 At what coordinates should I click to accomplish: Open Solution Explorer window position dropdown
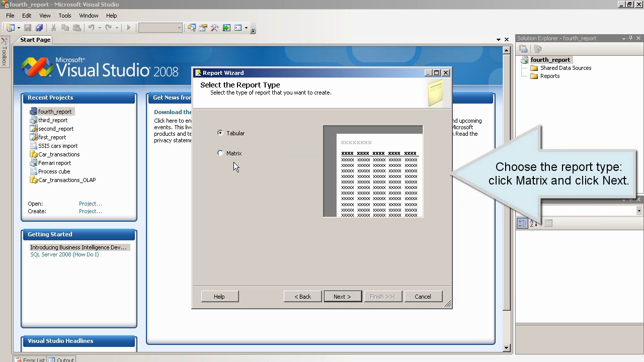(x=623, y=38)
